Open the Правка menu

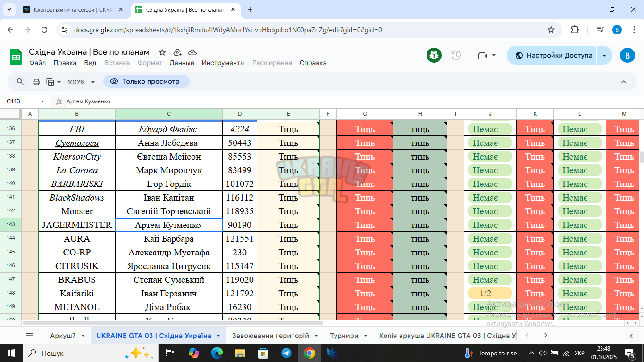pos(65,63)
